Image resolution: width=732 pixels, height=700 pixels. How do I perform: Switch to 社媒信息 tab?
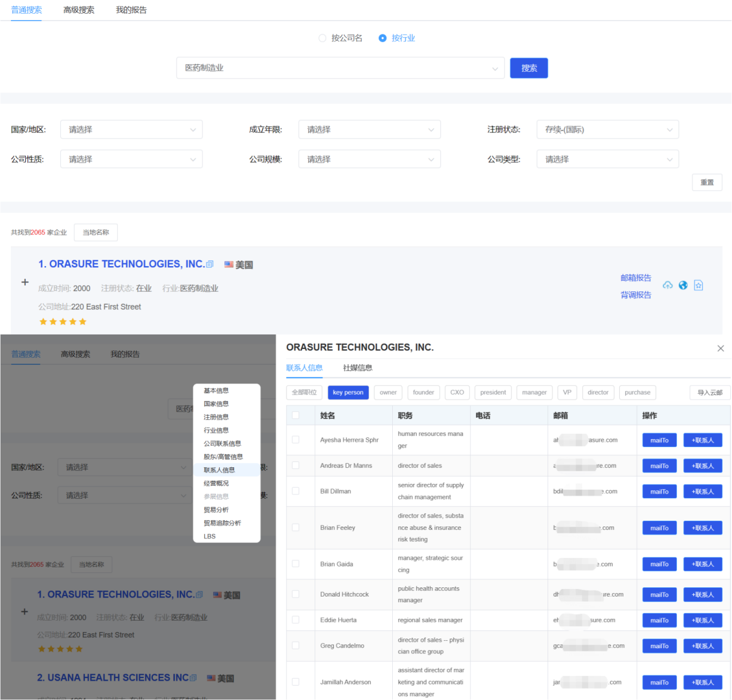click(x=358, y=368)
